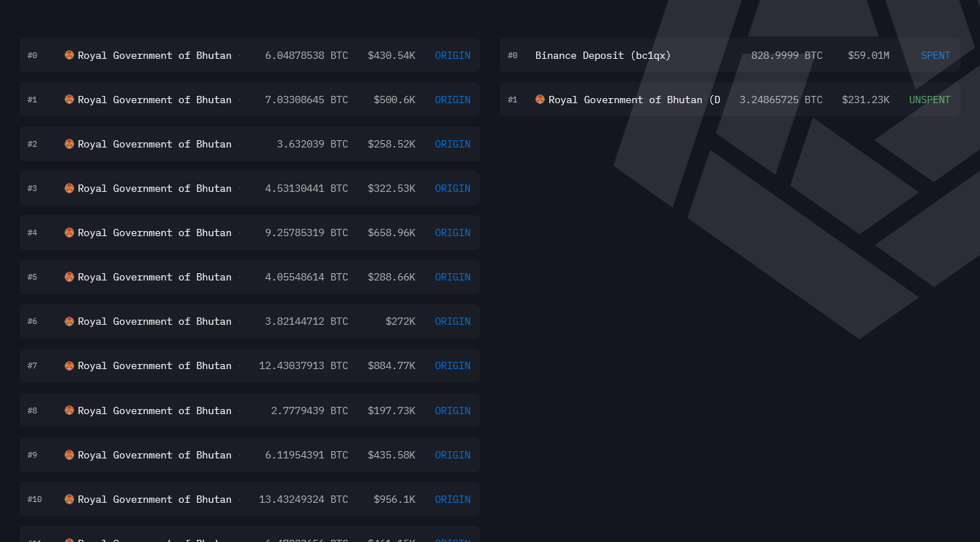
Task: Click the Bhutan emblem icon on input #6
Action: pyautogui.click(x=69, y=321)
